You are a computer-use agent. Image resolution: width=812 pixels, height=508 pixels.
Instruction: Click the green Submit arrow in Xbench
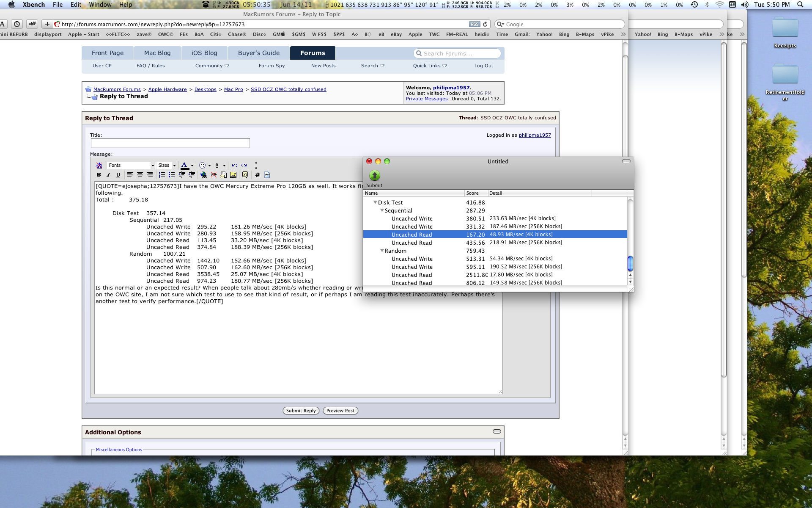click(x=374, y=175)
